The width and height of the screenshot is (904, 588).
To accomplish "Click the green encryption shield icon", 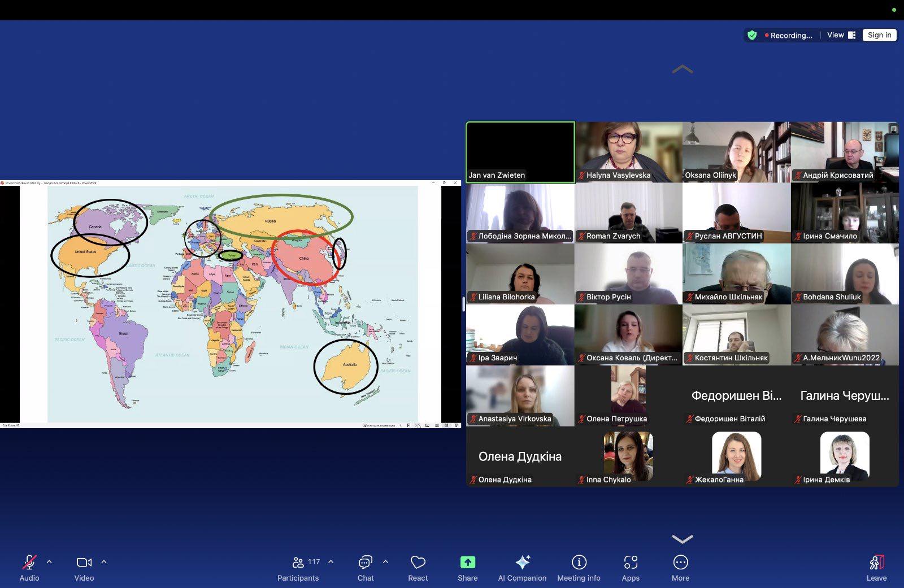I will pos(752,35).
